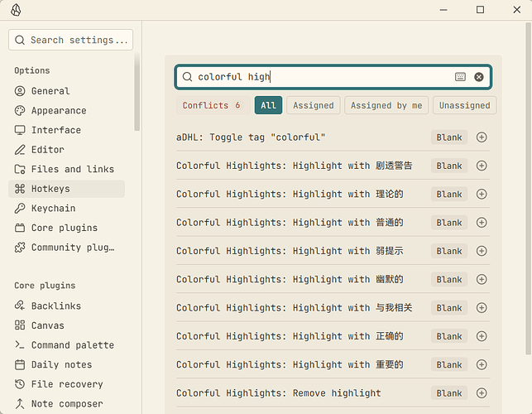Filter hotkeys by Unassigned
532x414 pixels.
[x=464, y=105]
